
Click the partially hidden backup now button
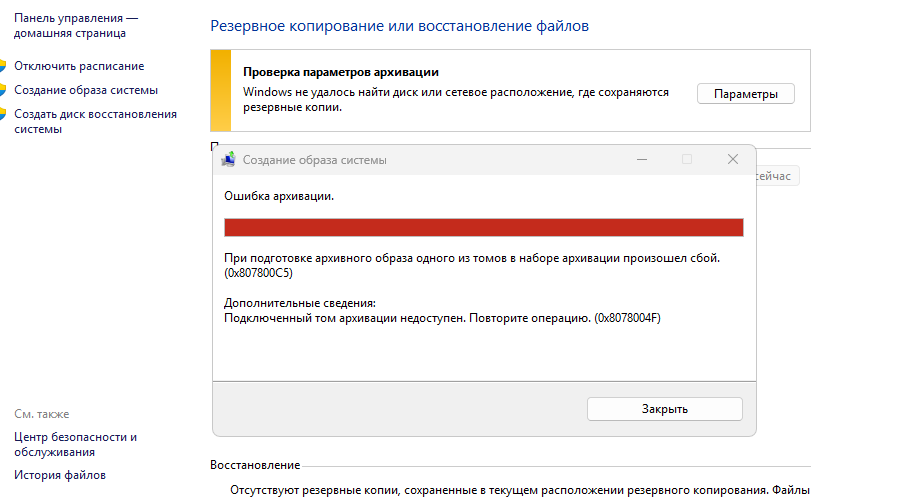click(777, 176)
